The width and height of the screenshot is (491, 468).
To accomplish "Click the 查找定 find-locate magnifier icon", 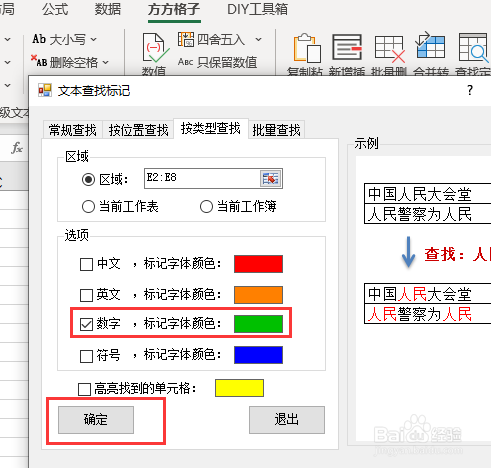I will (473, 48).
